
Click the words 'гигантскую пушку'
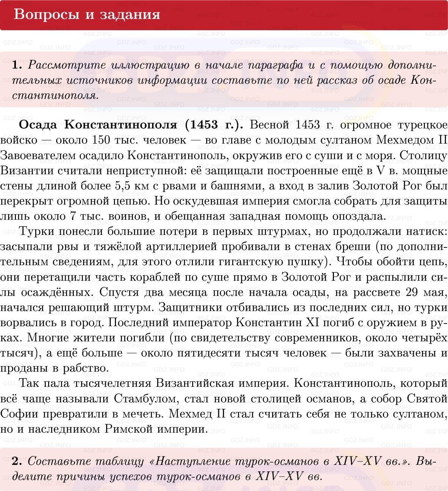[x=271, y=262]
